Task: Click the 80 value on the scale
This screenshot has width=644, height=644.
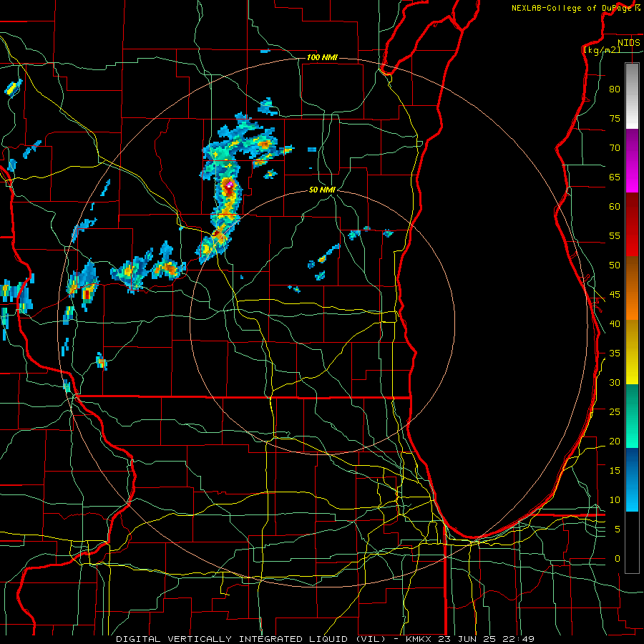Action: click(x=615, y=89)
